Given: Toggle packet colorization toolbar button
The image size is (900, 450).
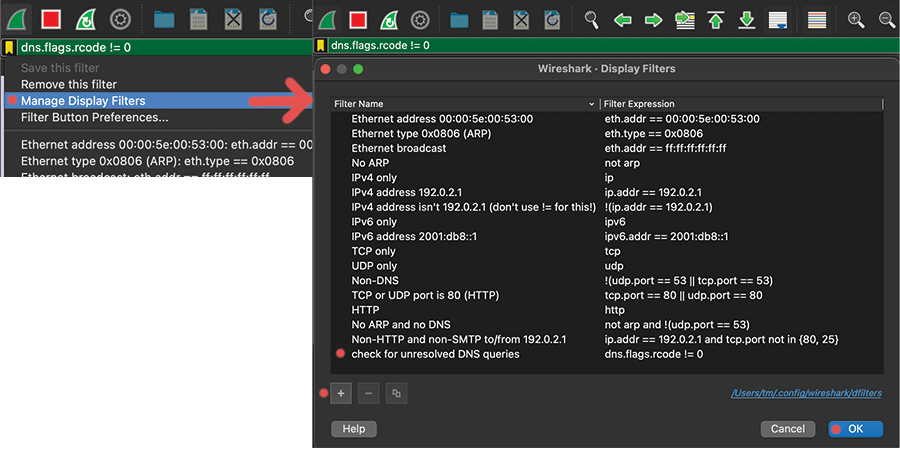Looking at the screenshot, I should [817, 19].
